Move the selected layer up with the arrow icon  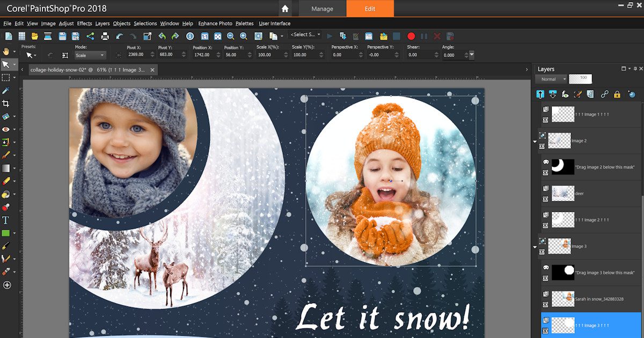[x=540, y=94]
